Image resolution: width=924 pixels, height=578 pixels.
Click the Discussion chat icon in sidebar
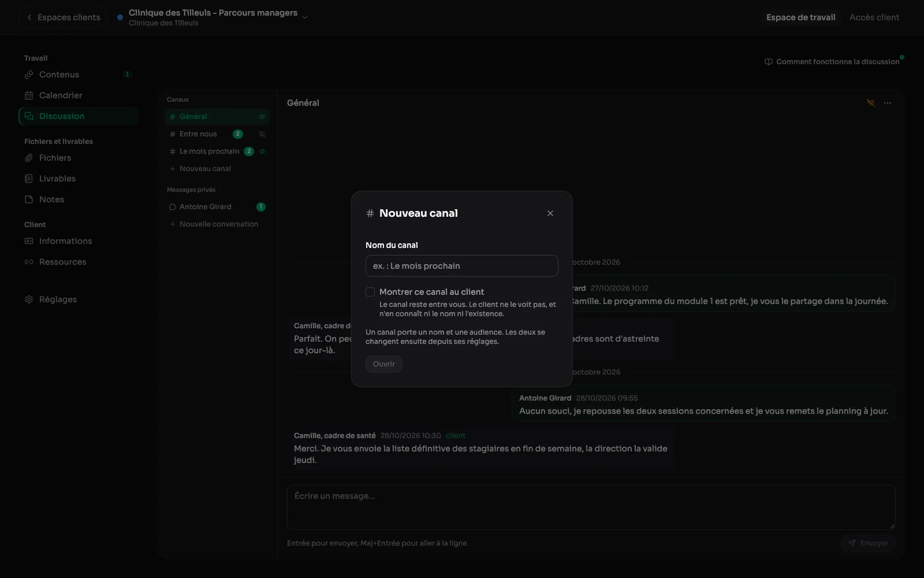click(x=29, y=116)
